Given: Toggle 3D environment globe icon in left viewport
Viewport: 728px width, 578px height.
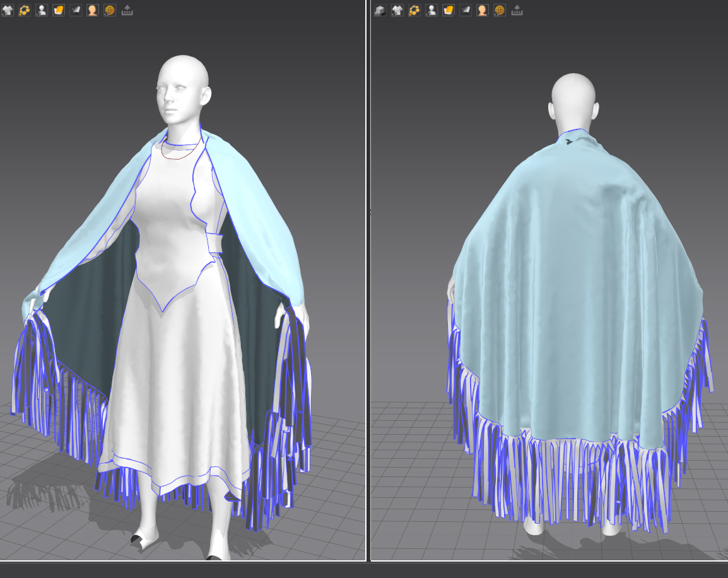Looking at the screenshot, I should (110, 10).
